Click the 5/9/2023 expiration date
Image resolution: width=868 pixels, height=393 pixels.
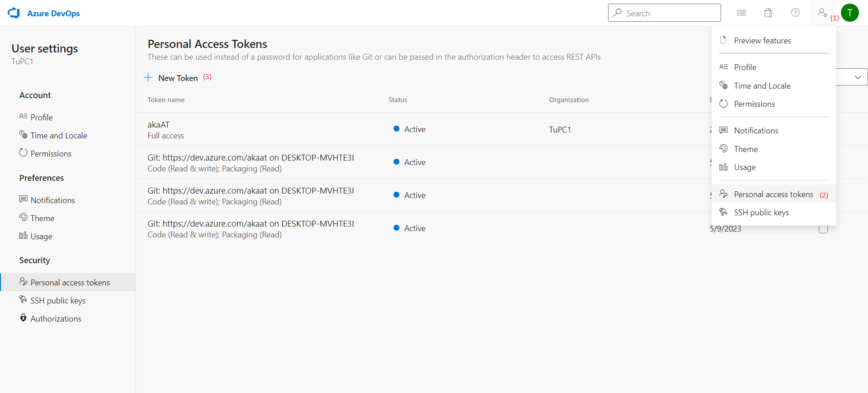pyautogui.click(x=726, y=229)
